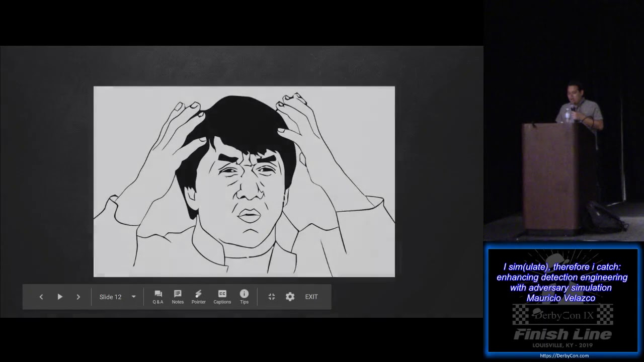Open the Slide 12 dropdown
This screenshot has height=362, width=644.
(x=118, y=297)
